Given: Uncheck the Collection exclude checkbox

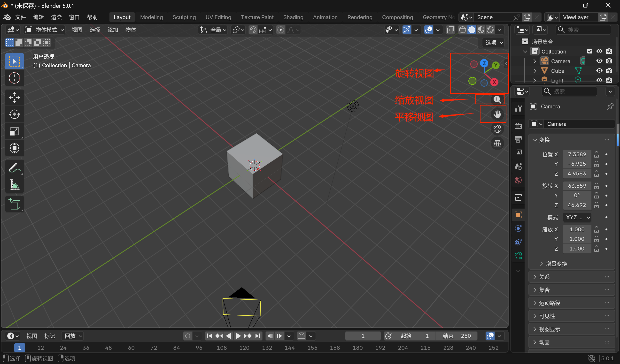Looking at the screenshot, I should click(x=589, y=51).
